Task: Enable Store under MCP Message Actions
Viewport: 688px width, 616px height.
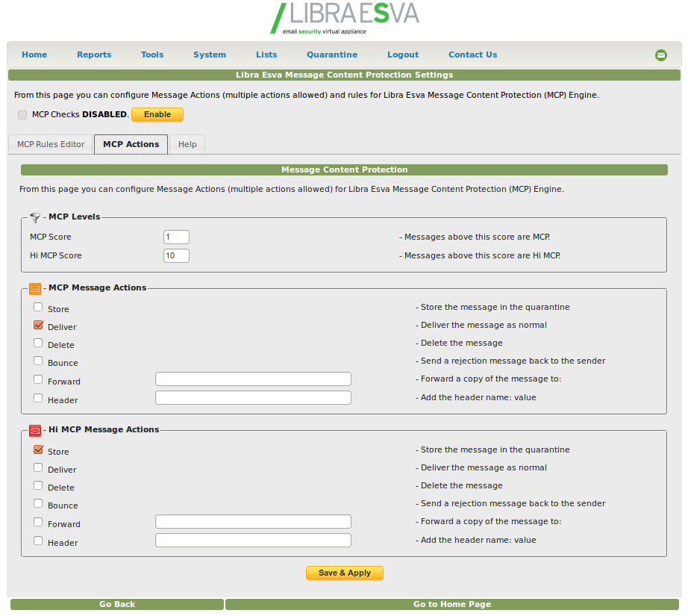Action: (x=38, y=307)
